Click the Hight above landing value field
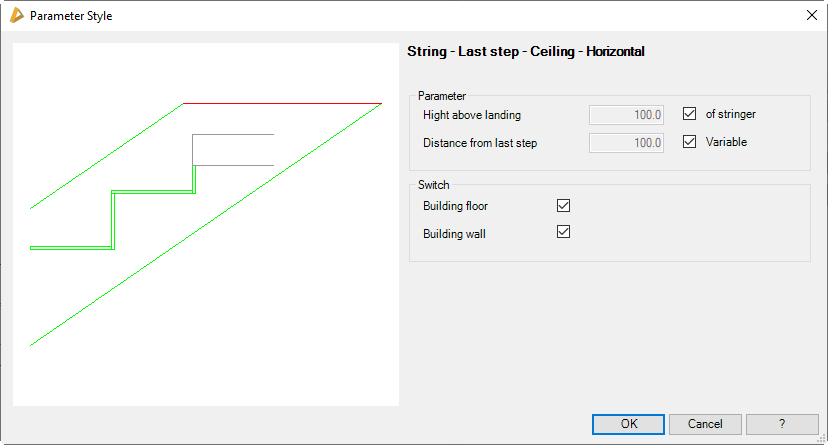The image size is (828, 445). (627, 115)
